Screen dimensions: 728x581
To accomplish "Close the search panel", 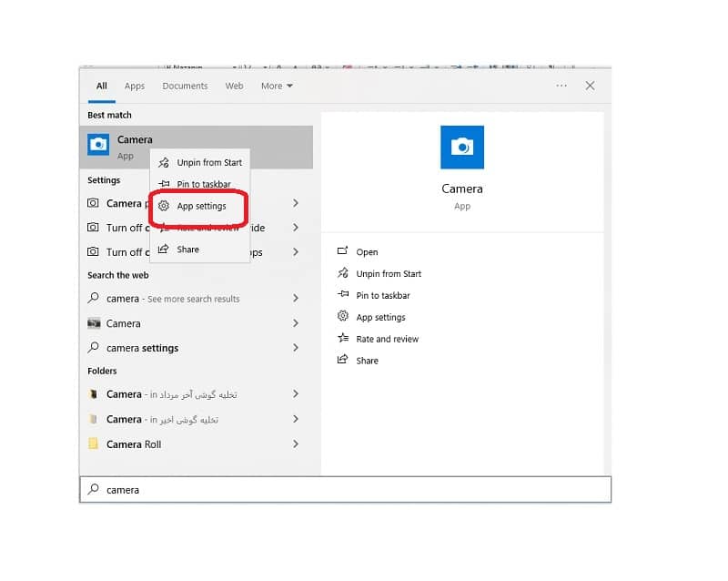I will click(x=590, y=86).
